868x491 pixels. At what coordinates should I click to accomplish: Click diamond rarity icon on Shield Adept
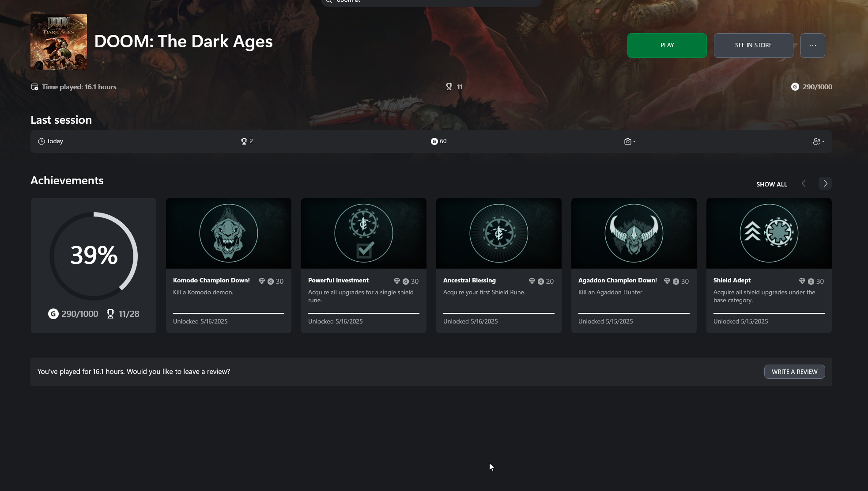[802, 281]
